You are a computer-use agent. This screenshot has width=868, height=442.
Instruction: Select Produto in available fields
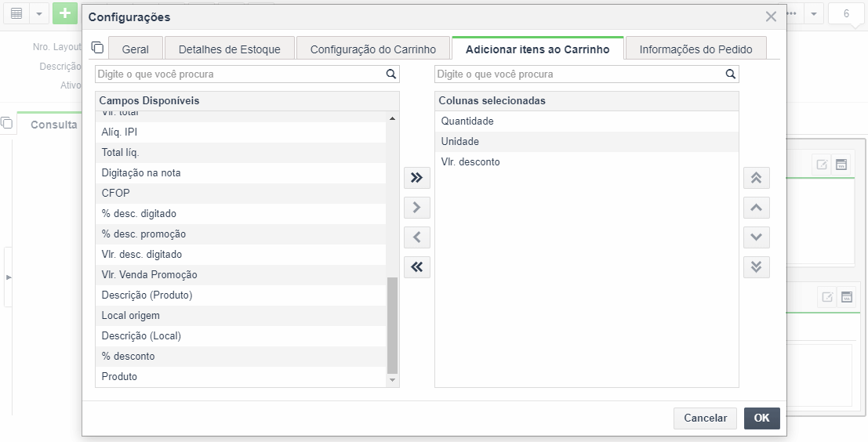241,377
